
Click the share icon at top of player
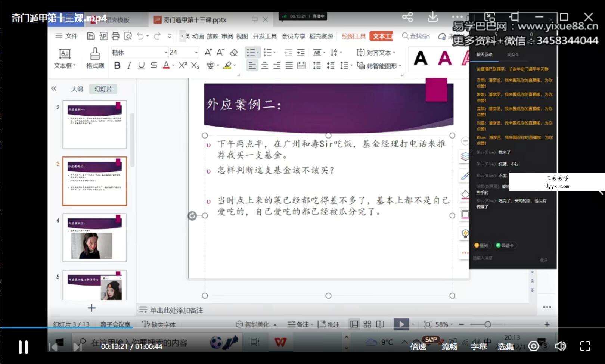pos(407,17)
